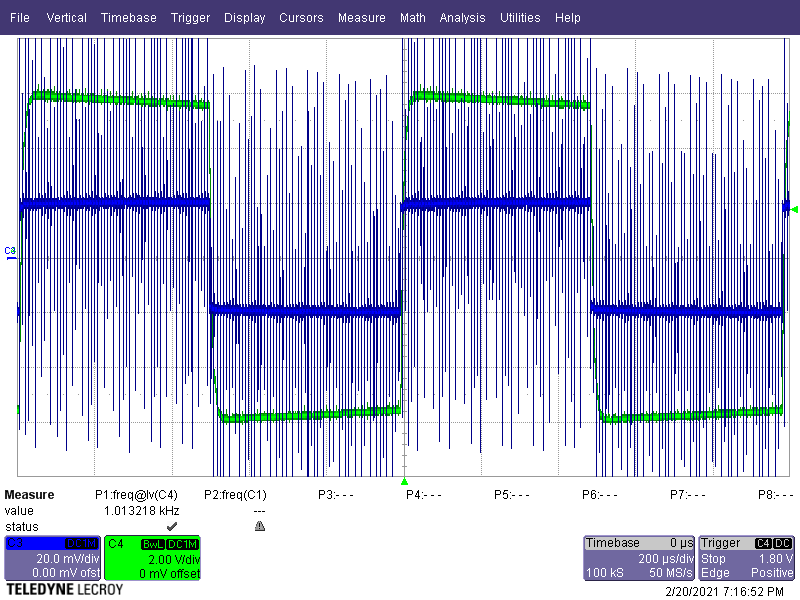Select the P1:freq@lv(C4) measurement
Viewport: 800px width, 600px height.
click(136, 495)
